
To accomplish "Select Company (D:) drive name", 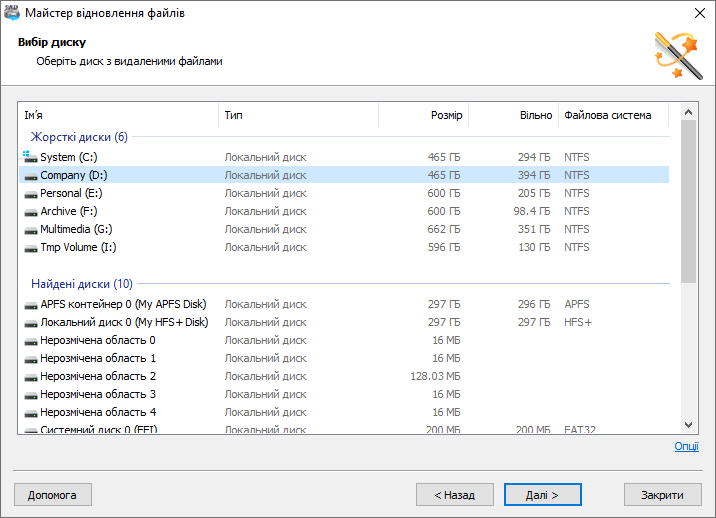I will click(x=74, y=175).
